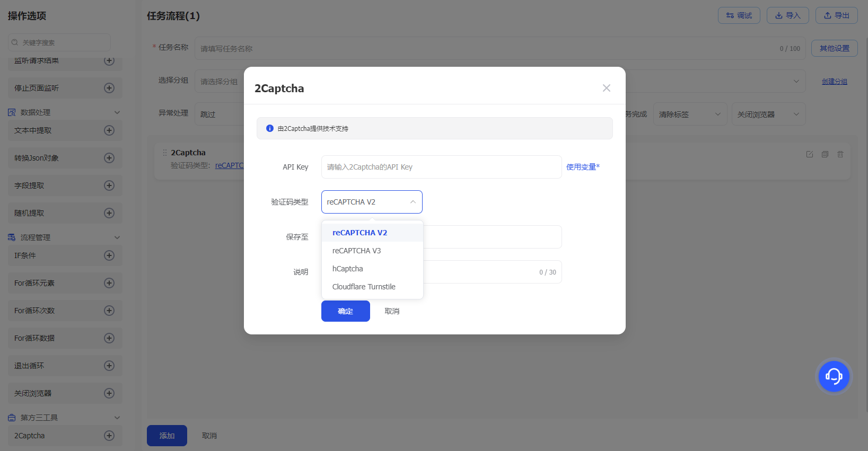Add the 停止页面监听 step with its plus icon
Viewport: 868px width, 451px height.
109,88
